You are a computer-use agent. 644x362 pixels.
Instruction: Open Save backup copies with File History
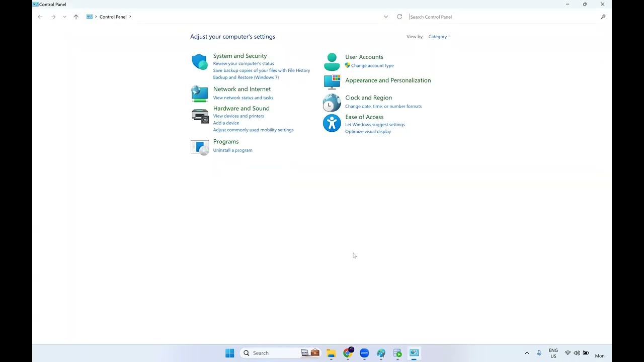point(262,70)
